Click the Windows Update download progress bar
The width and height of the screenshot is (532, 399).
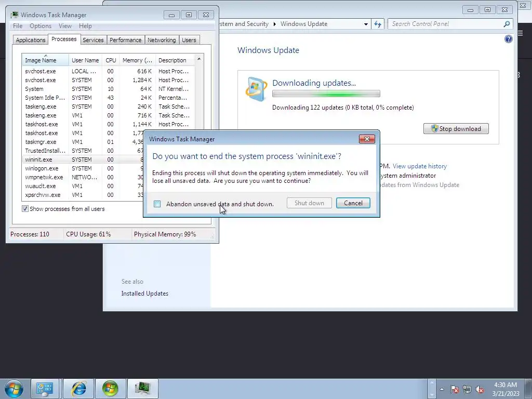pyautogui.click(x=326, y=94)
